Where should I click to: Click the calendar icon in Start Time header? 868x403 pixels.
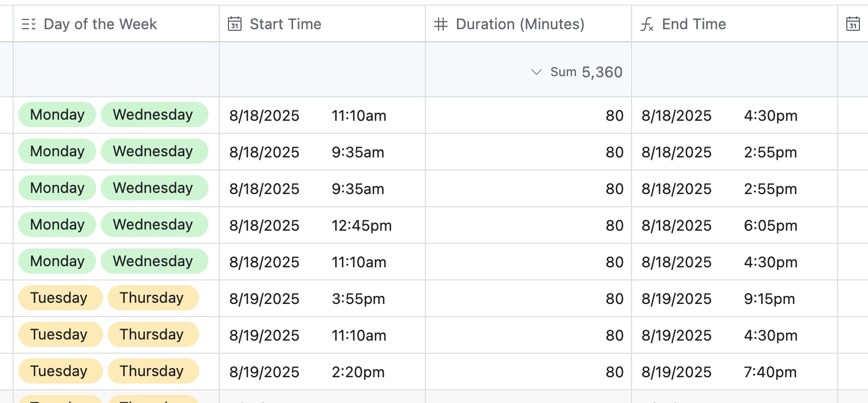[x=235, y=24]
